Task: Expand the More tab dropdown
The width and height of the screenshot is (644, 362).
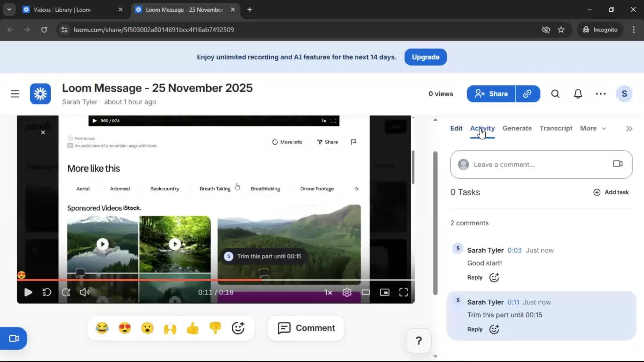Action: point(592,128)
